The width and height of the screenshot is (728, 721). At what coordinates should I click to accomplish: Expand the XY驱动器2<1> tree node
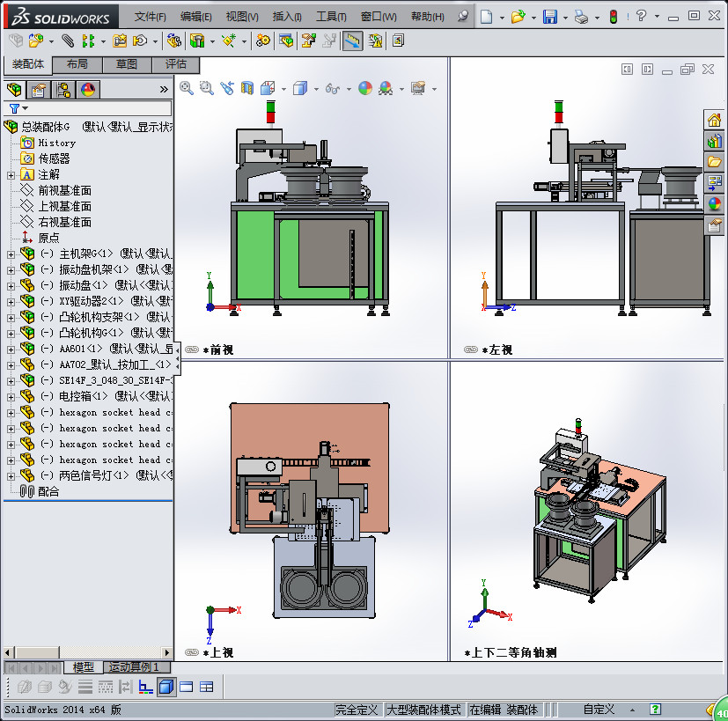point(11,302)
